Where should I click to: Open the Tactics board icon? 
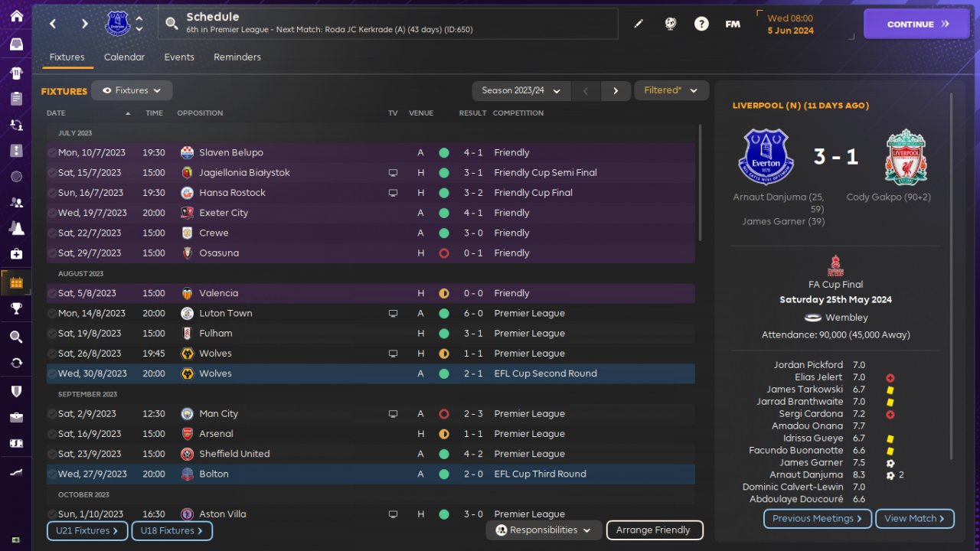click(16, 151)
